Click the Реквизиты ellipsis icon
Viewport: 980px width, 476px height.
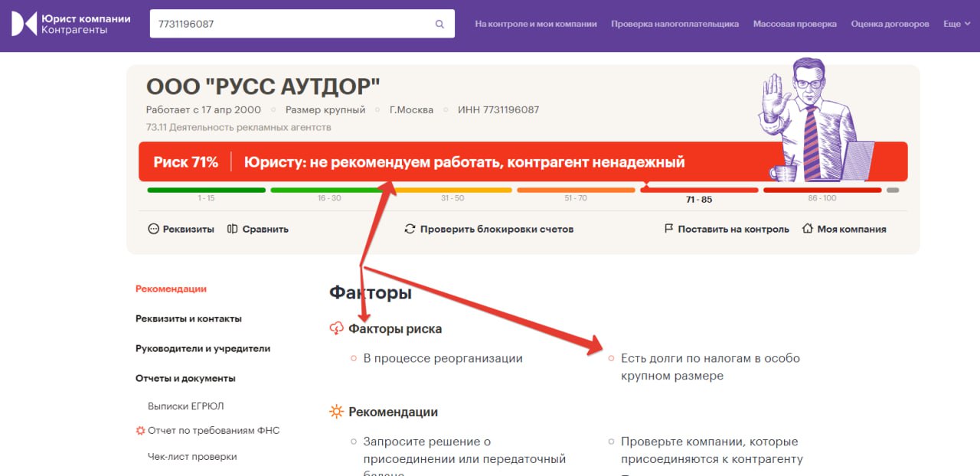pos(153,229)
